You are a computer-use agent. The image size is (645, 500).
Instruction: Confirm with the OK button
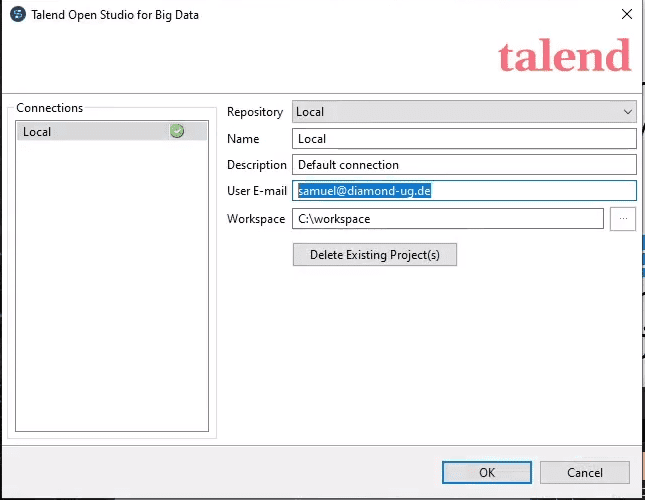click(x=487, y=472)
